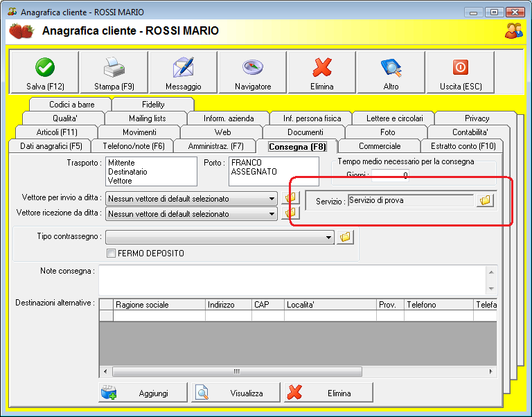Click right arrow of grid horizontal scrollbar
532x417 pixels.
(x=491, y=371)
